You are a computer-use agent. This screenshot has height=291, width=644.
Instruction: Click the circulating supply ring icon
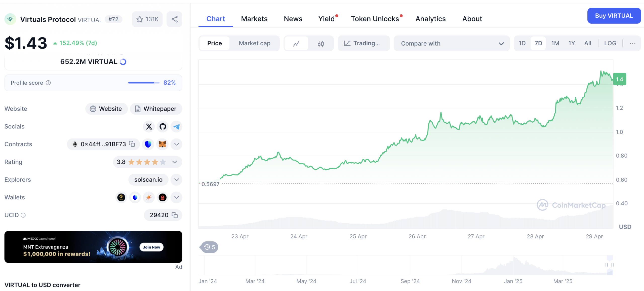pyautogui.click(x=123, y=62)
